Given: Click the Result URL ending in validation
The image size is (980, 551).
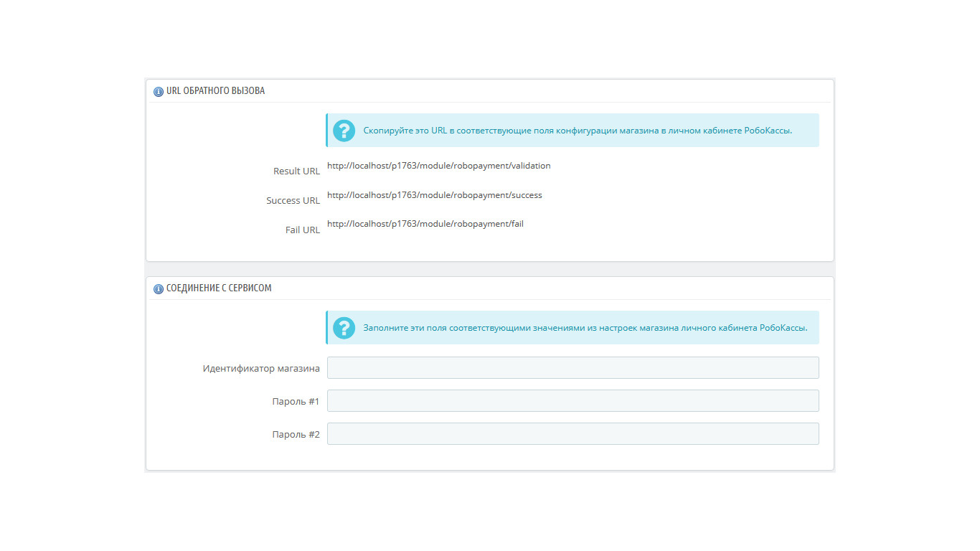Looking at the screenshot, I should pos(438,166).
